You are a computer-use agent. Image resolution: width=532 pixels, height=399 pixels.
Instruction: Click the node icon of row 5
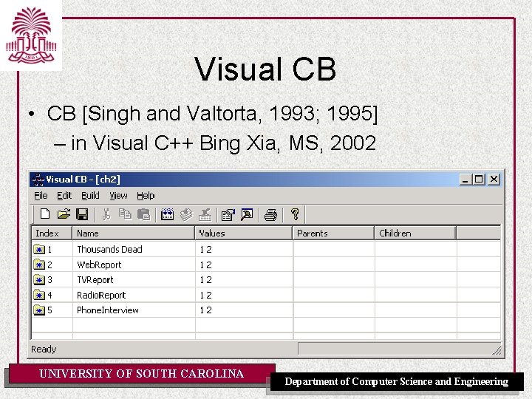click(39, 310)
